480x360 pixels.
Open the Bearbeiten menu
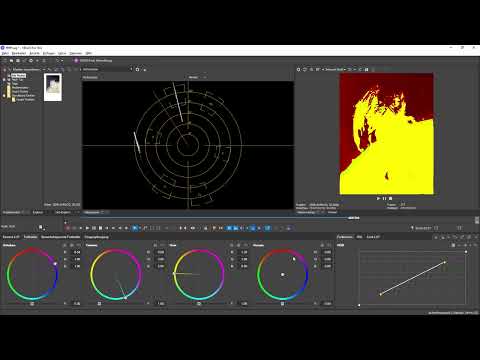pyautogui.click(x=19, y=53)
